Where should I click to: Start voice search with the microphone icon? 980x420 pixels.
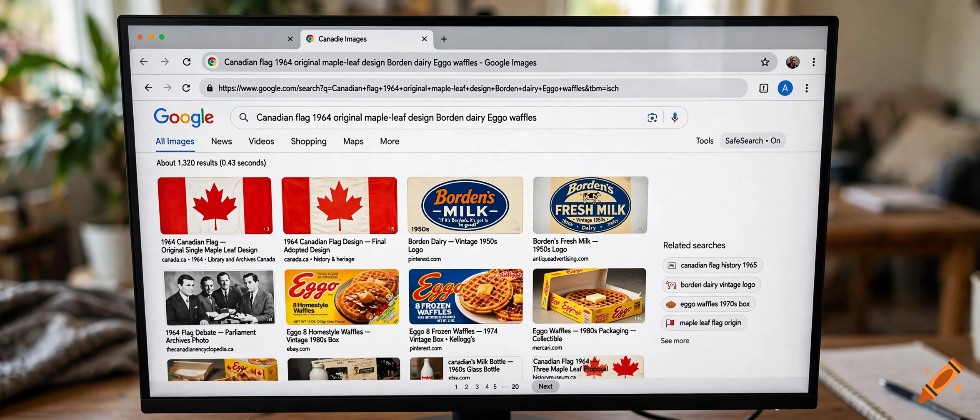pos(675,118)
